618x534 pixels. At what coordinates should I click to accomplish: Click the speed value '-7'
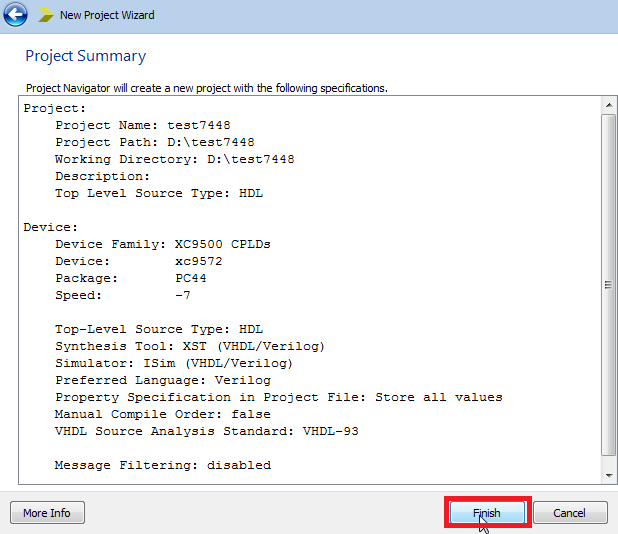tap(183, 295)
